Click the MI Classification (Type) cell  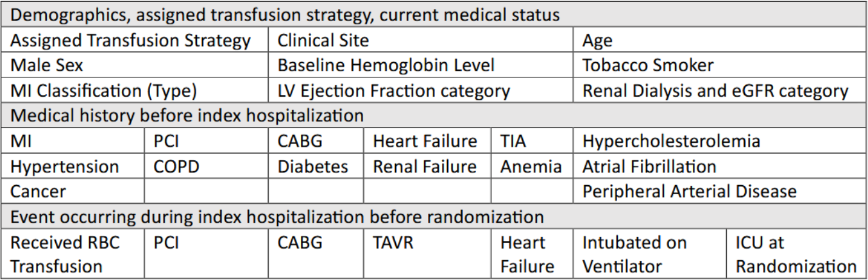point(135,90)
